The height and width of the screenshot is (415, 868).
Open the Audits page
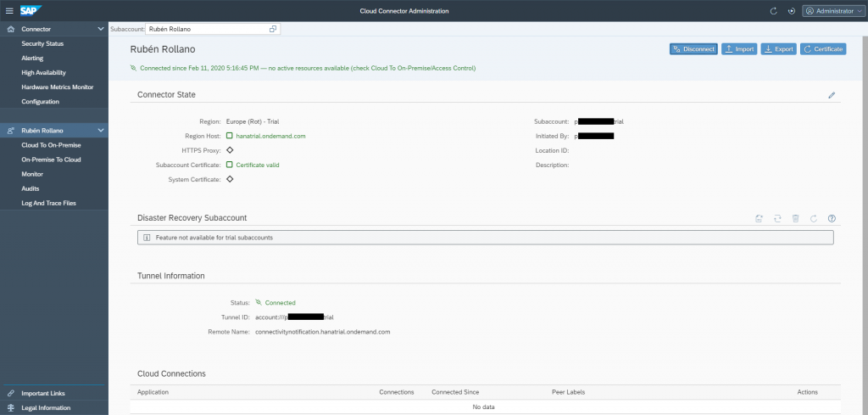pos(31,188)
